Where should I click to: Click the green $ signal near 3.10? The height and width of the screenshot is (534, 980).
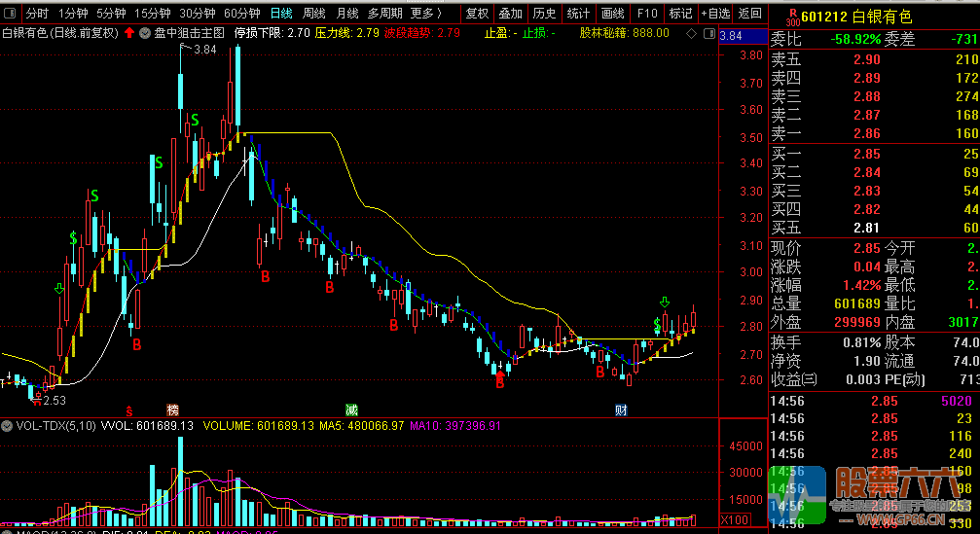[x=73, y=238]
